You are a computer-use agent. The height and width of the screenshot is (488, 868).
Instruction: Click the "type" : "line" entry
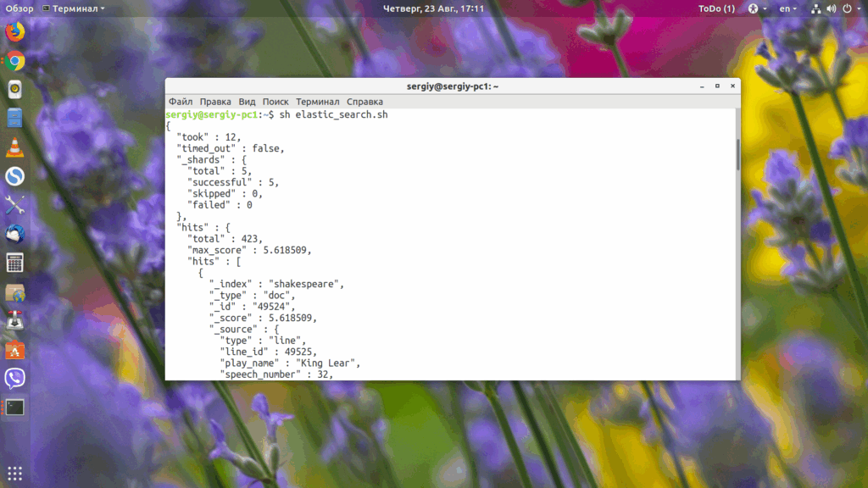pos(263,341)
